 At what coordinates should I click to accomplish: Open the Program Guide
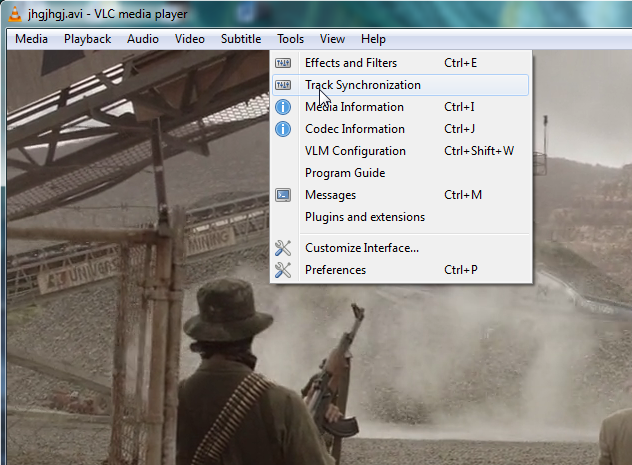pos(401,173)
